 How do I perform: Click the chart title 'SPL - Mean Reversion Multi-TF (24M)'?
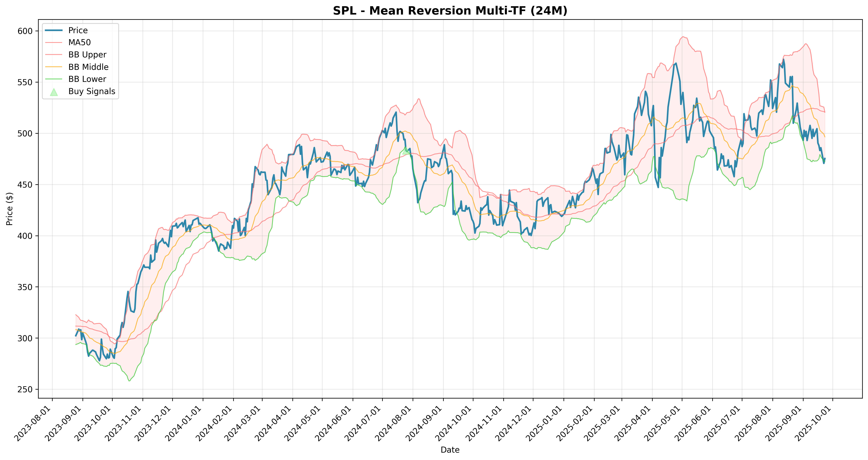[x=450, y=11]
